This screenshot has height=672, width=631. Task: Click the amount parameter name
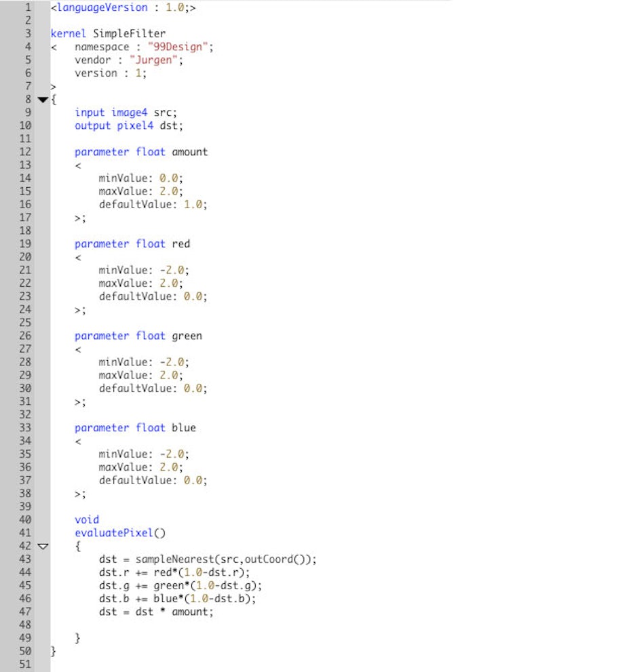189,152
